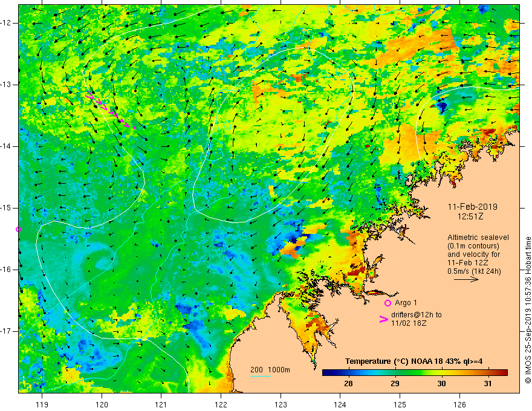Click the 124 longitude axis label
The height and width of the screenshot is (411, 532).
click(340, 405)
